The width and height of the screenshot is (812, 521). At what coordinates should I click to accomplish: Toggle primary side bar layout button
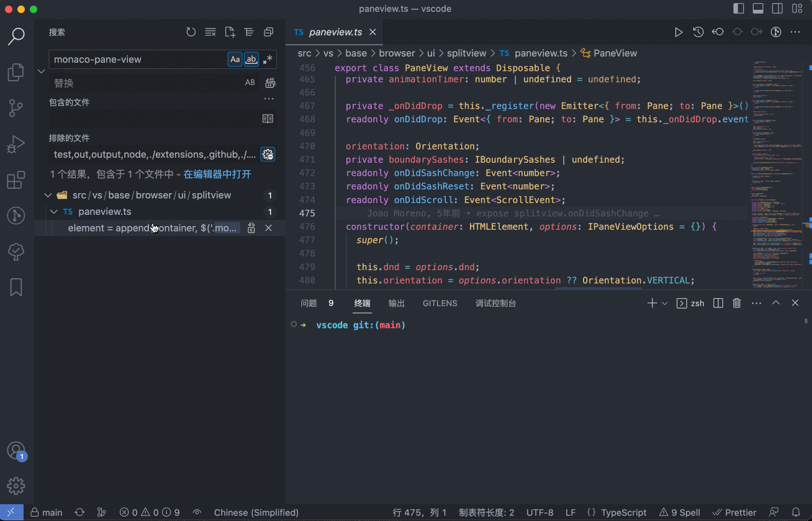tap(739, 9)
